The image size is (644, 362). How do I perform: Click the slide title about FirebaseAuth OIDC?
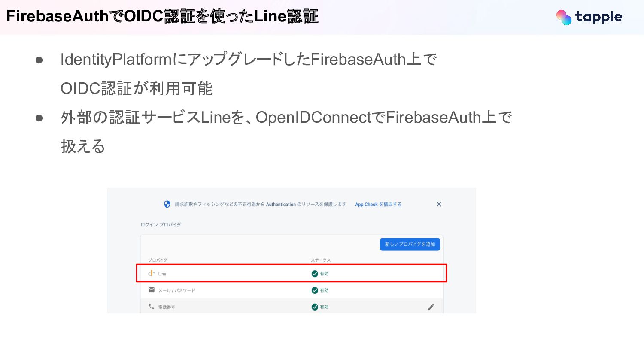click(x=162, y=16)
